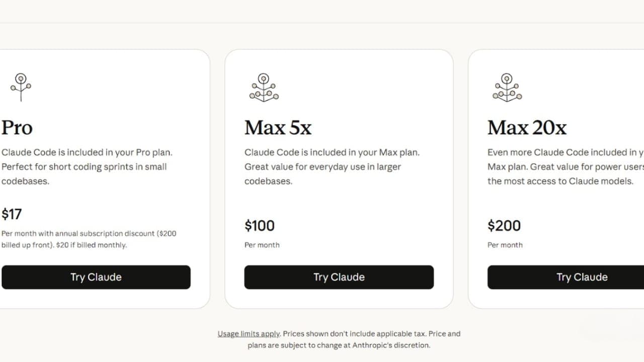This screenshot has width=644, height=362.
Task: Select the $17 price in Pro card
Action: [x=12, y=214]
